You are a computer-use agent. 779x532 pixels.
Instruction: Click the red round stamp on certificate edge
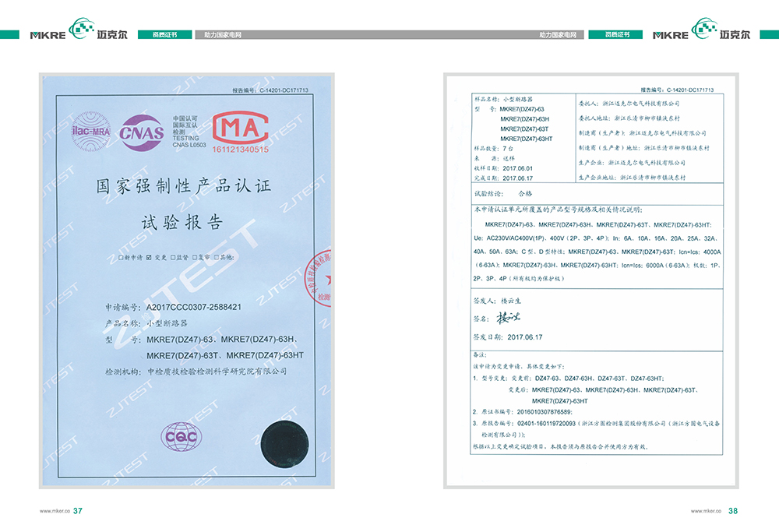click(318, 278)
